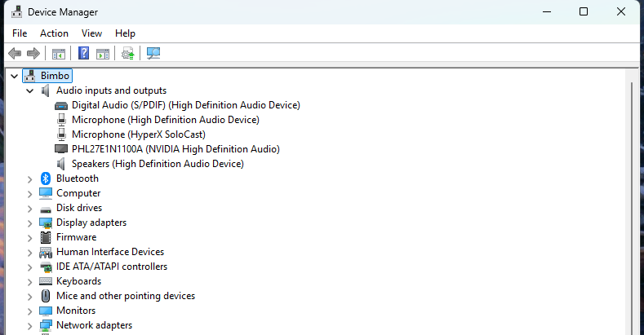Open Help via the blue question mark icon

[83, 54]
